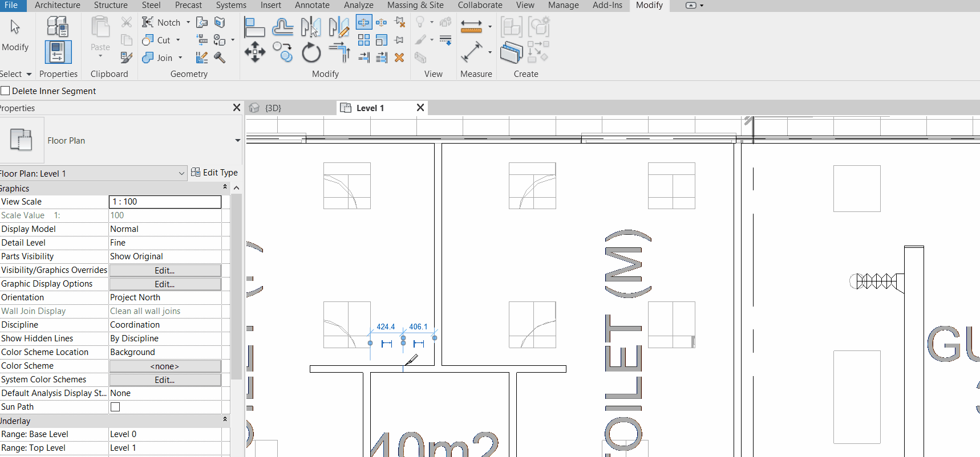Screen dimensions: 980x457
Task: Expand the Cut geometry dropdown arrow
Action: pyautogui.click(x=178, y=40)
